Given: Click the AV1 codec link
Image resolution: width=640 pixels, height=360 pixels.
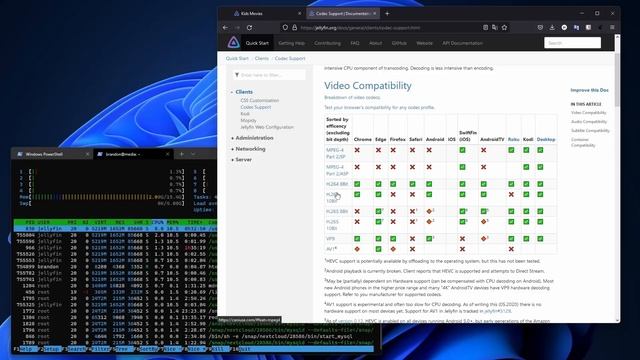Looking at the screenshot, I should point(331,249).
